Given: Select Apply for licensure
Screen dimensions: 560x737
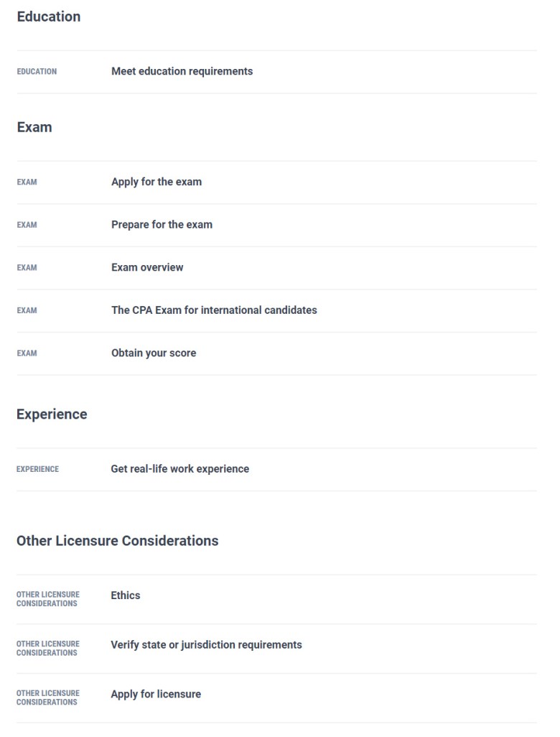Looking at the screenshot, I should click(155, 694).
